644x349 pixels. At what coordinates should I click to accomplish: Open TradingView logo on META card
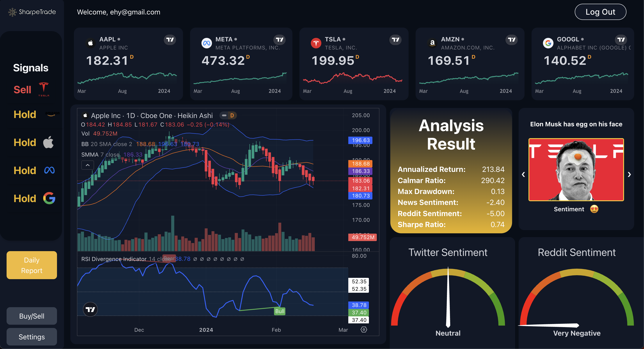279,40
